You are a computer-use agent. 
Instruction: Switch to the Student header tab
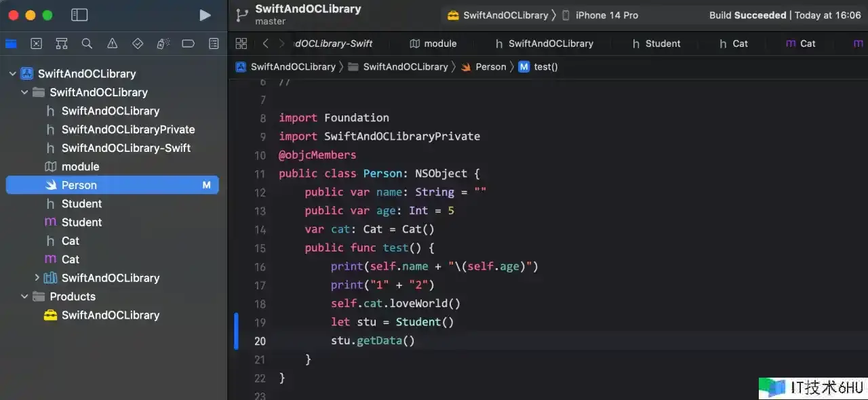656,43
